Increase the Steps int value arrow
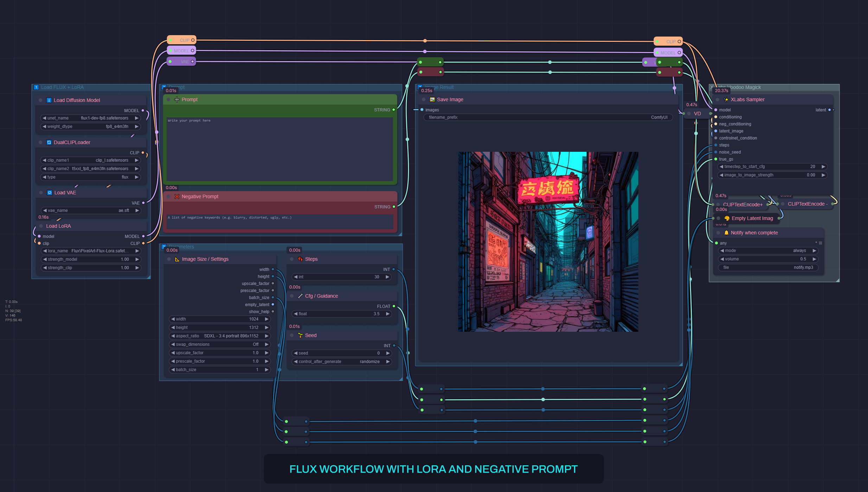 (387, 277)
